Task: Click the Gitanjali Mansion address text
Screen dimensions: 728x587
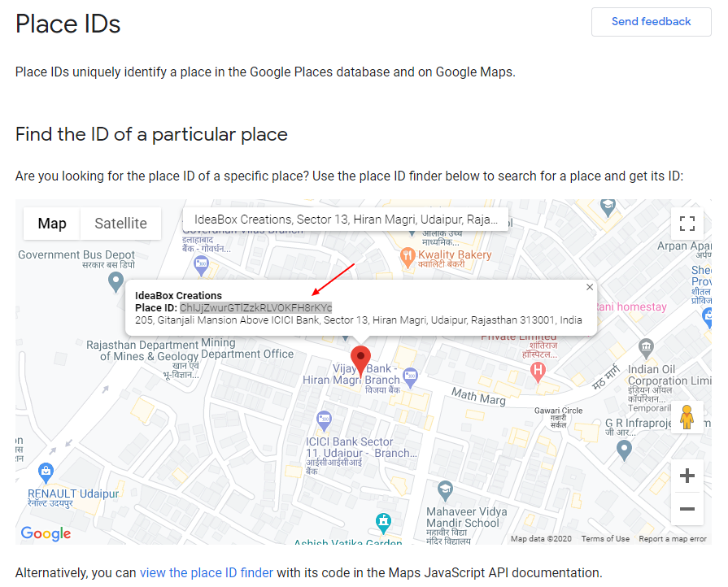Action: [x=359, y=320]
